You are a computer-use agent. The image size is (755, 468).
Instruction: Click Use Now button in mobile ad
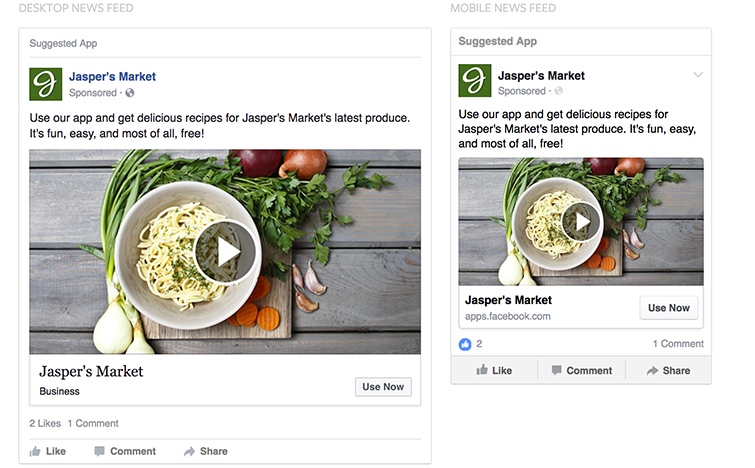coord(669,308)
